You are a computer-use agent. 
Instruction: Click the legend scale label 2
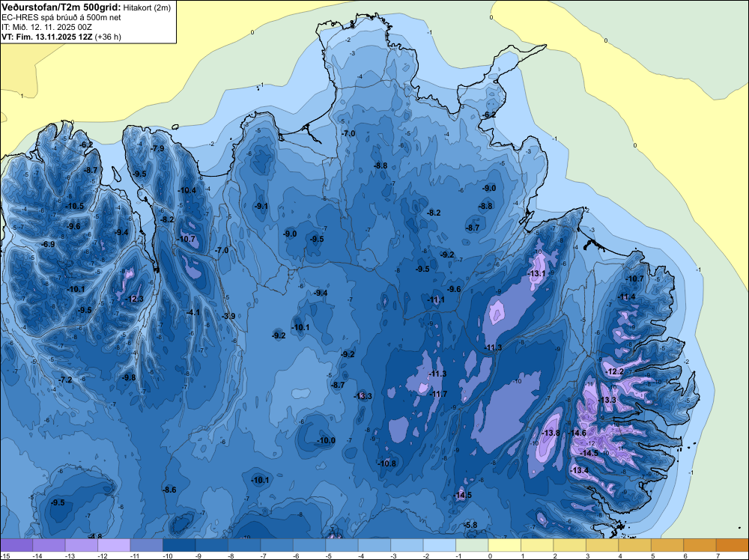tap(556, 556)
